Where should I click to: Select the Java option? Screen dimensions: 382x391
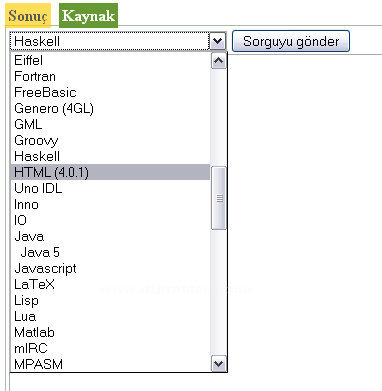click(110, 236)
